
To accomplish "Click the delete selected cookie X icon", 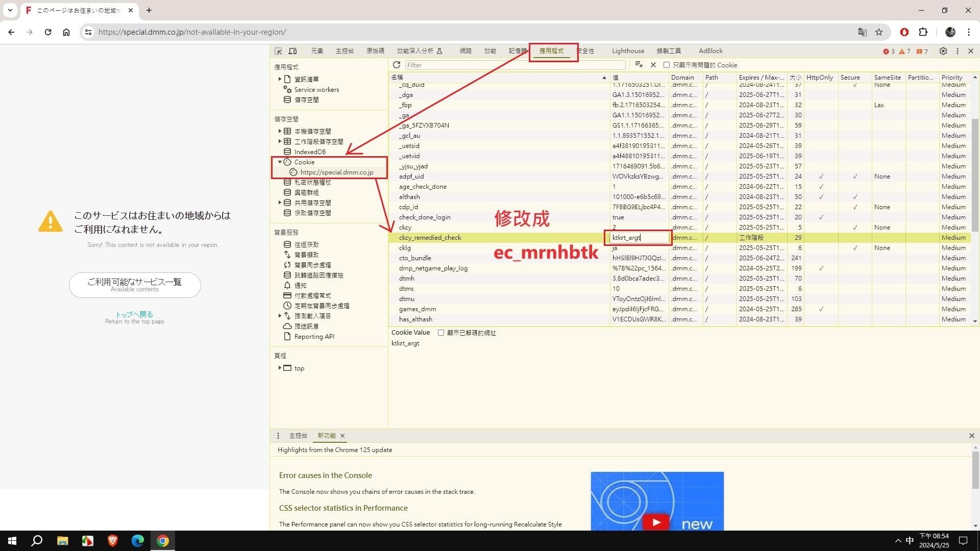I will coord(653,65).
